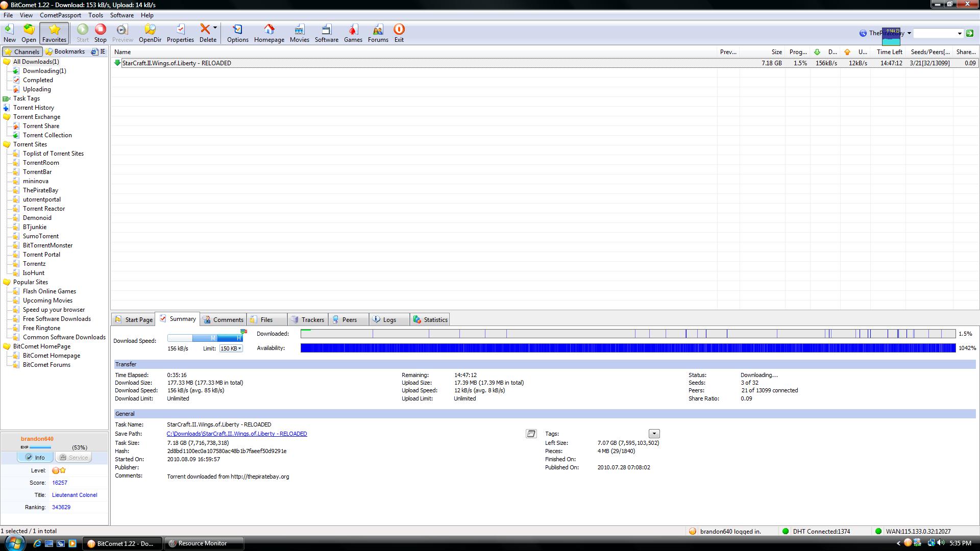Image resolution: width=980 pixels, height=551 pixels.
Task: Open the Tools menu
Action: 95,15
